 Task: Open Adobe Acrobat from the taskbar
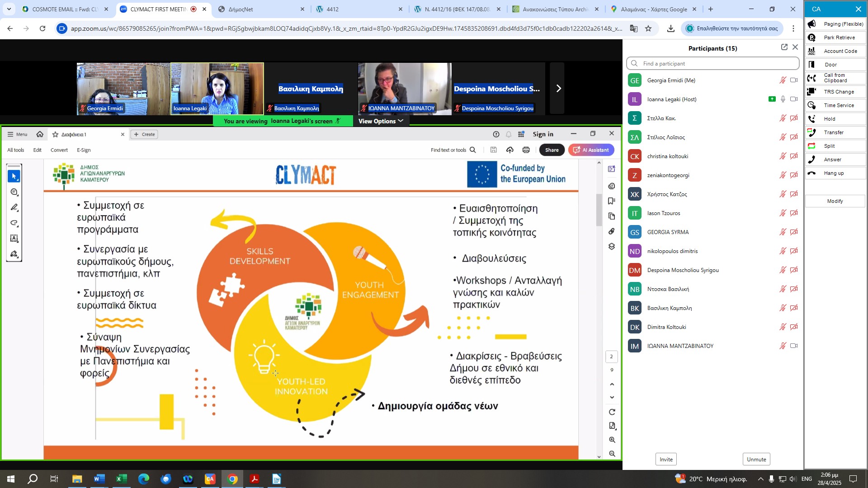click(x=255, y=479)
